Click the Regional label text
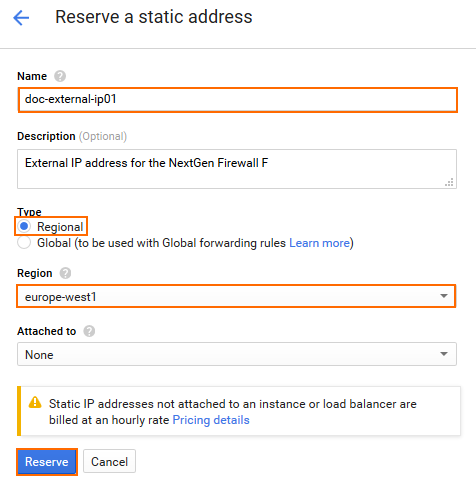Viewport: 476px width, 485px height. point(60,227)
